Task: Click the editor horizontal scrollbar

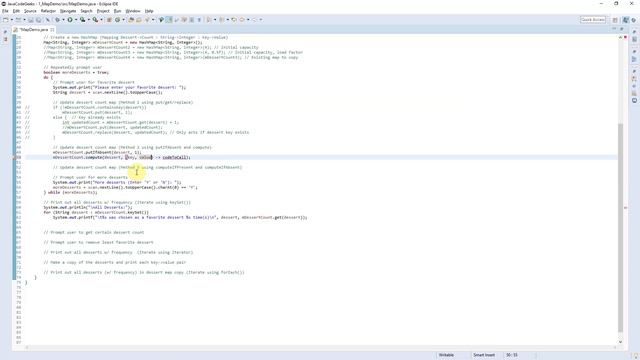Action: [x=320, y=347]
